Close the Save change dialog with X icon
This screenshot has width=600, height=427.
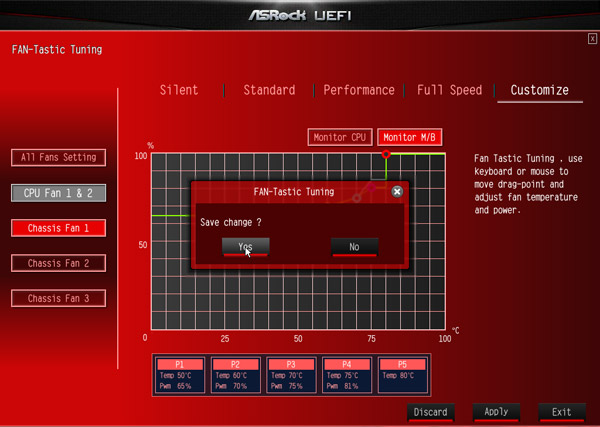[397, 192]
